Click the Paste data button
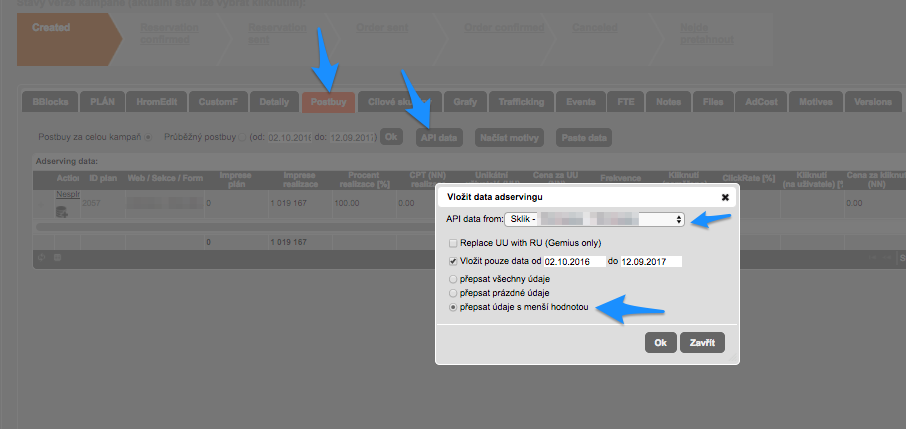This screenshot has height=429, width=906. click(583, 137)
